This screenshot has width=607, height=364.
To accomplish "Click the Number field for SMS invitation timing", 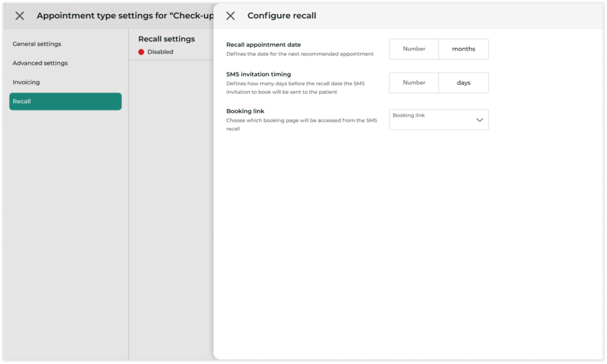I will coord(414,82).
